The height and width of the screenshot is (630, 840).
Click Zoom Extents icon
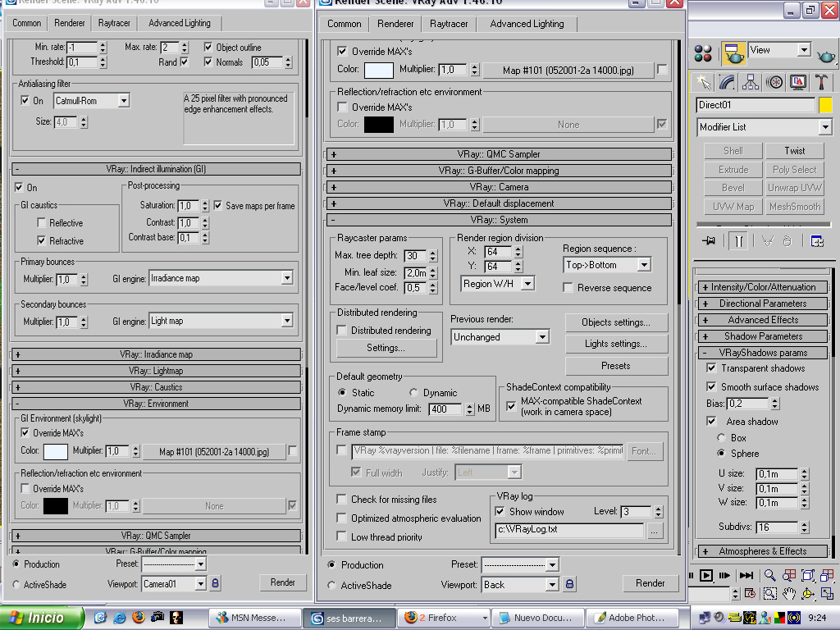(808, 575)
